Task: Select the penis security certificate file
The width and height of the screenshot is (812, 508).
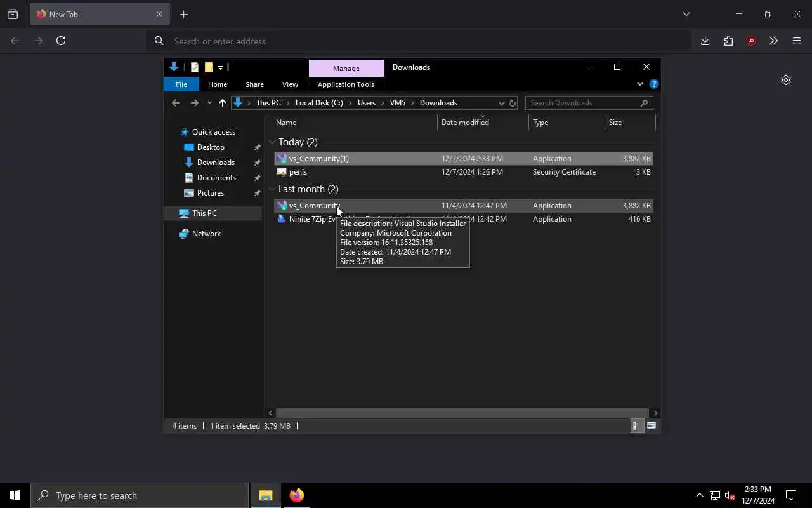Action: (x=463, y=172)
